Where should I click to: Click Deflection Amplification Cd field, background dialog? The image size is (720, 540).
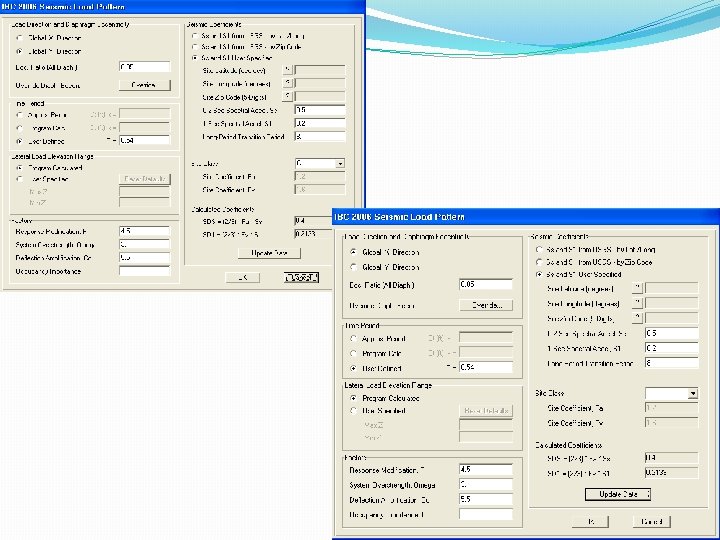click(144, 258)
